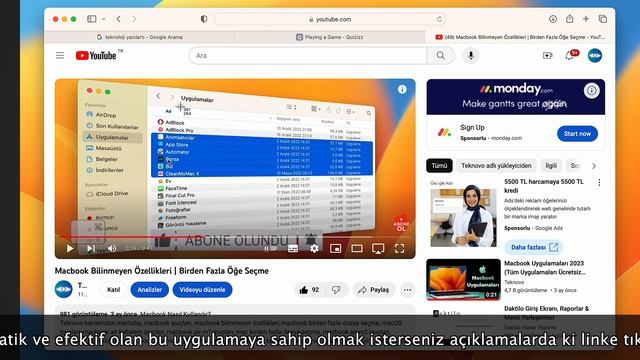640x360 pixels.
Task: Go back in Safari
Action: [x=118, y=19]
